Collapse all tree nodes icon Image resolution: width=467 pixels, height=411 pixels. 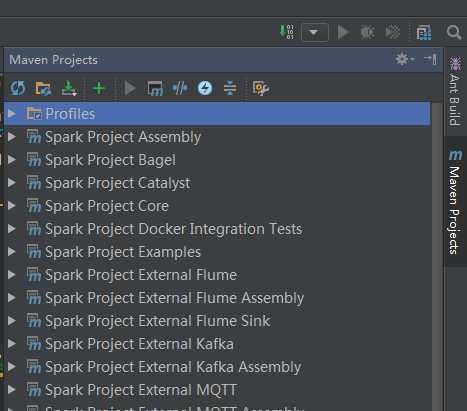click(x=230, y=88)
